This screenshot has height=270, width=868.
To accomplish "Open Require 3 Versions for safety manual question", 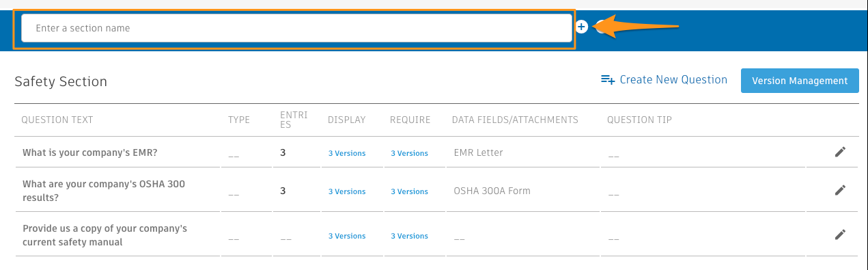I will (409, 236).
